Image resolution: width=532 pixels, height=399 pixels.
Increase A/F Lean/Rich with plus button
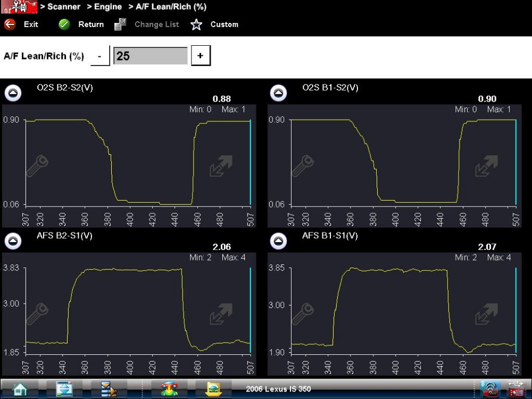click(201, 56)
